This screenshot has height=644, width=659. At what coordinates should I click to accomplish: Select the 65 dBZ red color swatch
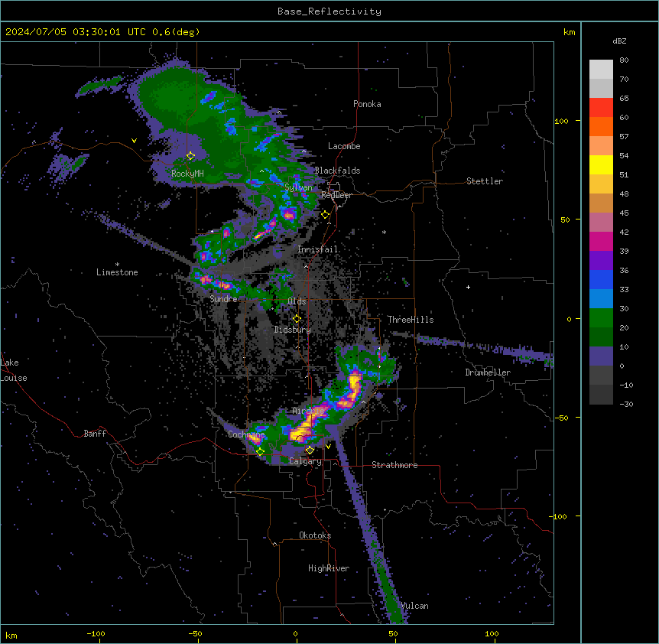(601, 108)
